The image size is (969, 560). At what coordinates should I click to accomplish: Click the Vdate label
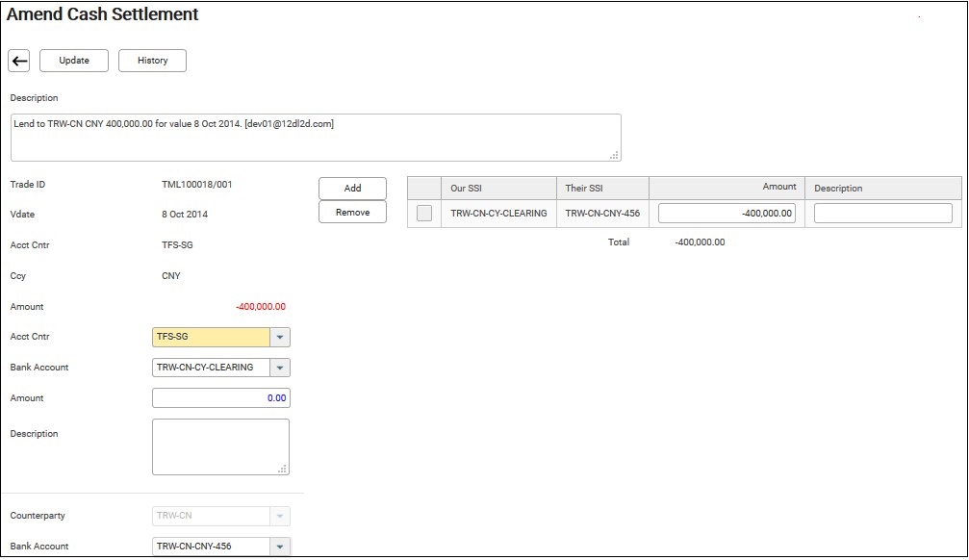[x=22, y=214]
